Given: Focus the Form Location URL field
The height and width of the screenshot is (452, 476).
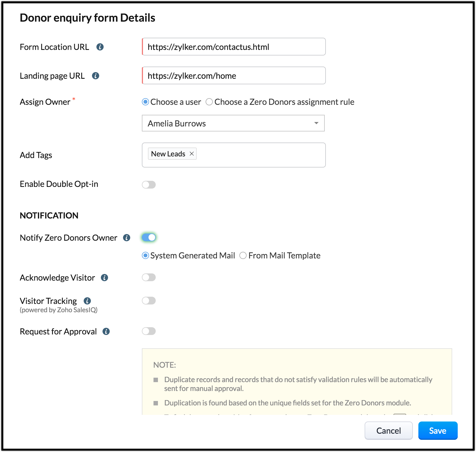Looking at the screenshot, I should 234,47.
